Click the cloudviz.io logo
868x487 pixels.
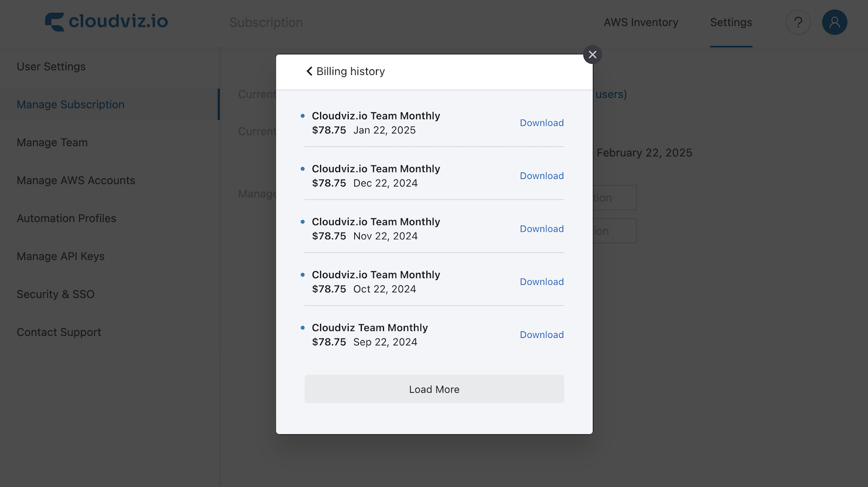pos(106,22)
